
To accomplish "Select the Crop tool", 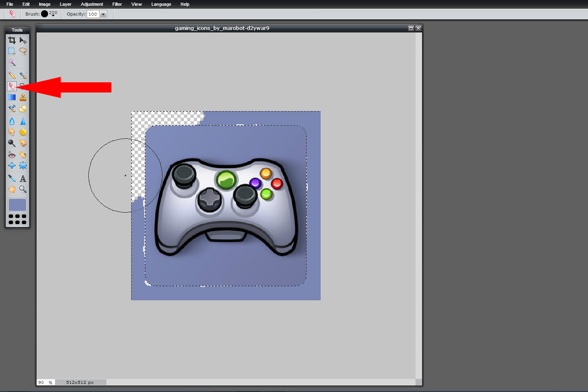I will point(12,40).
